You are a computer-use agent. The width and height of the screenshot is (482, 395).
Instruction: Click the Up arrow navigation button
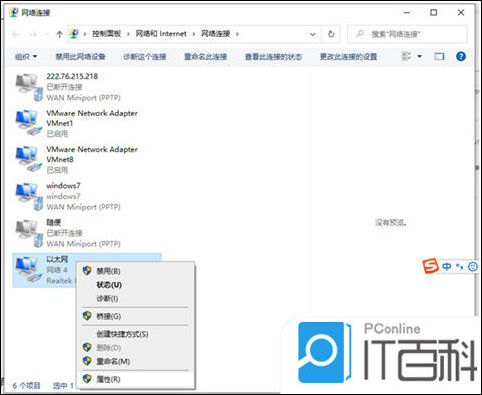point(59,34)
